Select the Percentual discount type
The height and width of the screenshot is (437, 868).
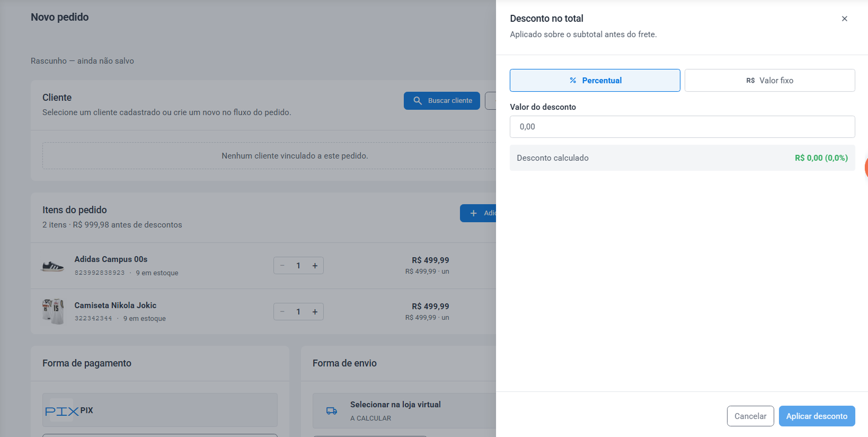coord(595,80)
